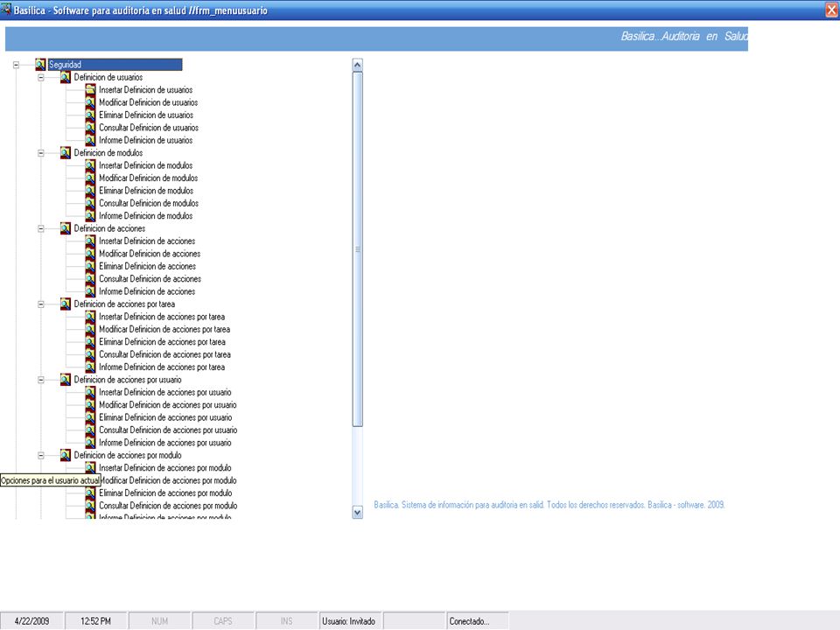840x630 pixels.
Task: Click icon of Eliminar Definicion de modulos
Action: 90,191
